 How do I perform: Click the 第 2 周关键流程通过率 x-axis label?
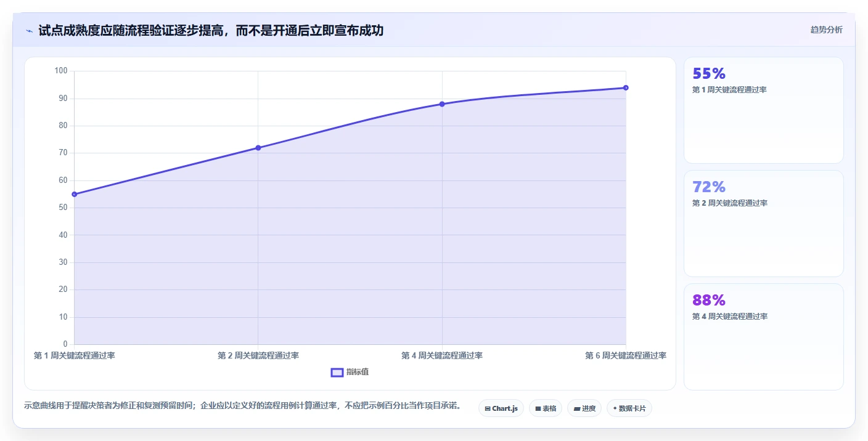258,355
